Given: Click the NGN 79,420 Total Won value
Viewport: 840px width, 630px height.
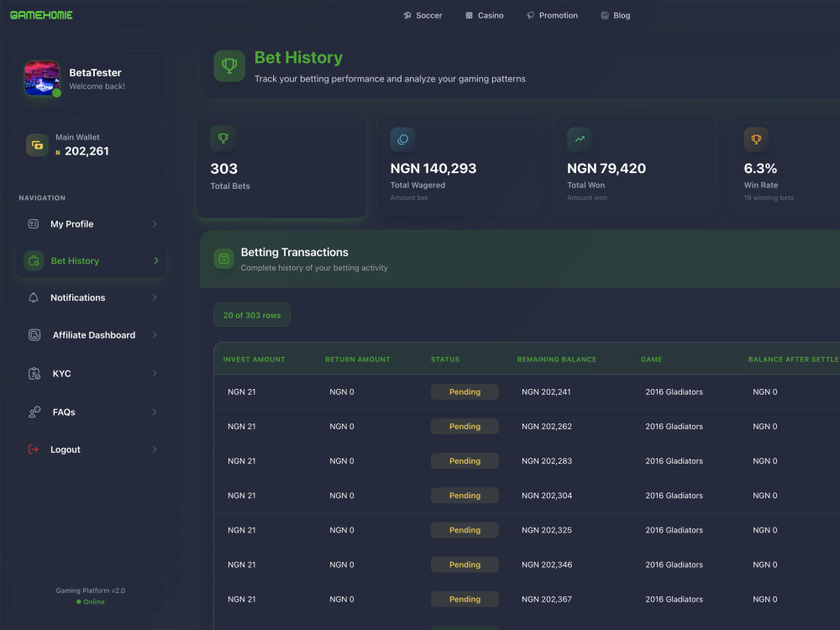Looking at the screenshot, I should [x=606, y=168].
